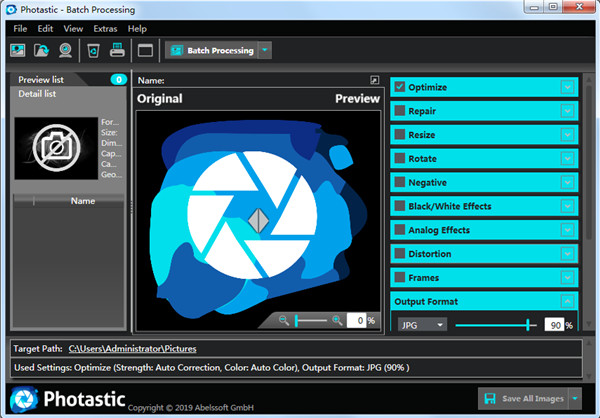Image resolution: width=600 pixels, height=418 pixels.
Task: Open the target path Pictures link
Action: (x=132, y=349)
